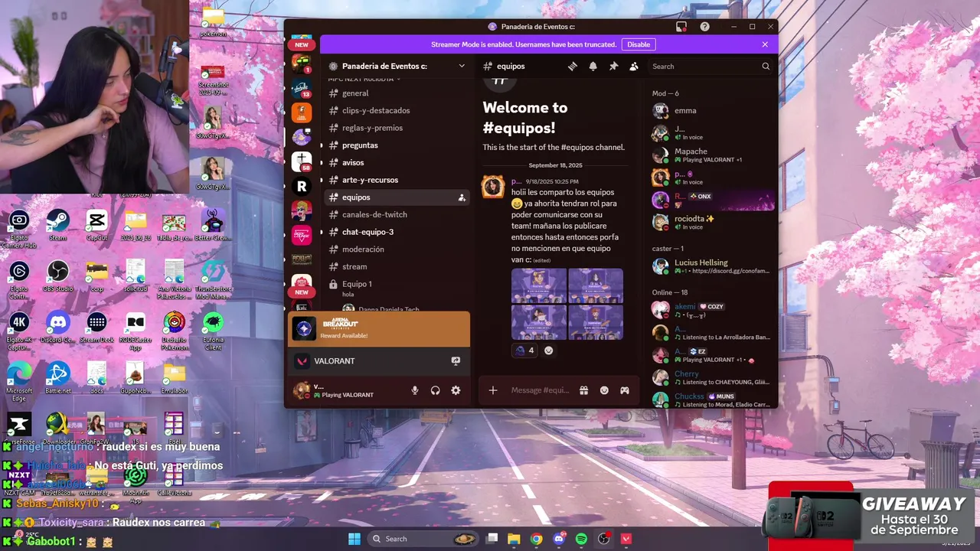Open OBS Studio desktop shortcut
This screenshot has height=551, width=980.
[x=57, y=275]
